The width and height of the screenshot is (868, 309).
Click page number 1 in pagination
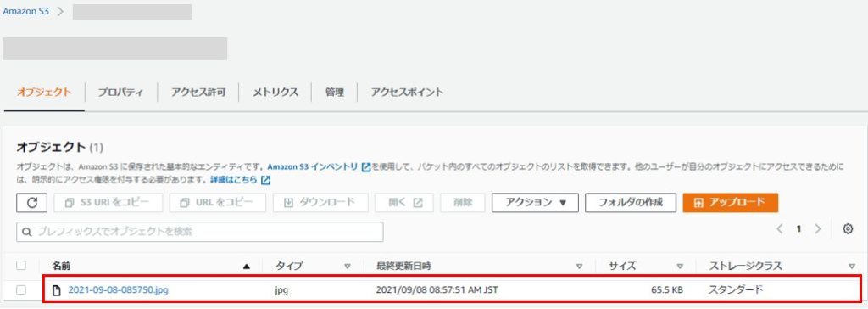tap(798, 229)
